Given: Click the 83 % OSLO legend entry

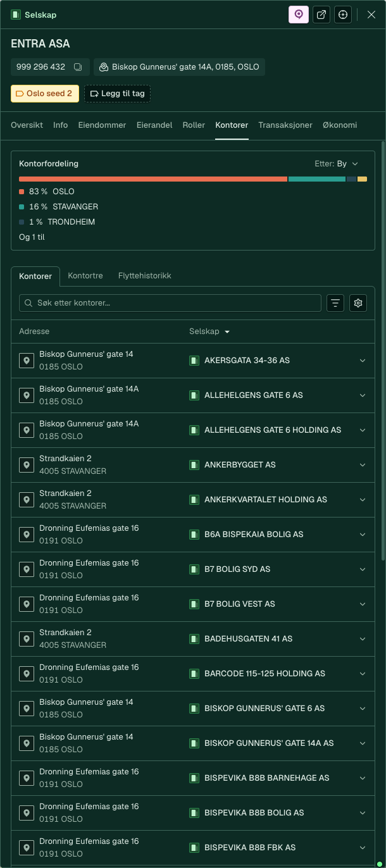Looking at the screenshot, I should pos(47,192).
